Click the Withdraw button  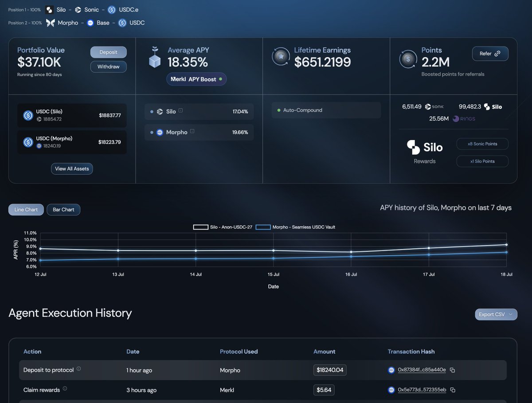[x=109, y=67]
